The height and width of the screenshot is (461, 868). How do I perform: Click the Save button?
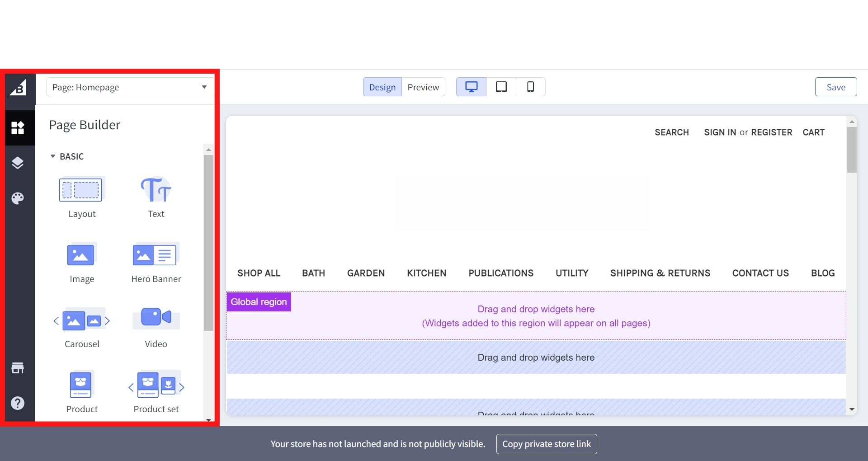click(x=835, y=87)
